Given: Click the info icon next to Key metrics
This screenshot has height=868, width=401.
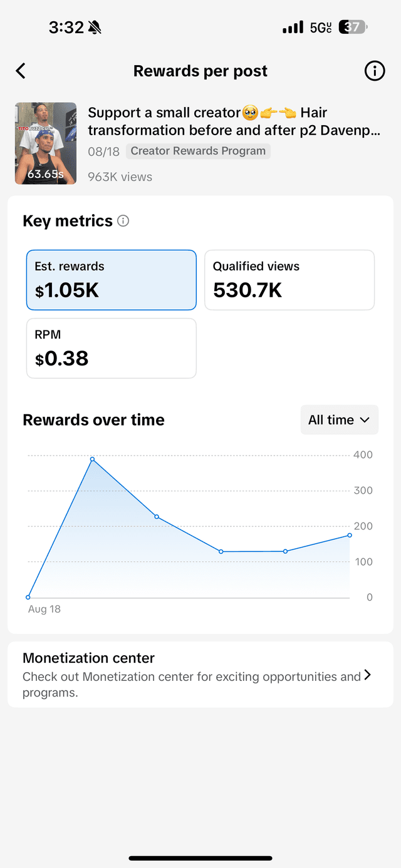Looking at the screenshot, I should tap(123, 221).
